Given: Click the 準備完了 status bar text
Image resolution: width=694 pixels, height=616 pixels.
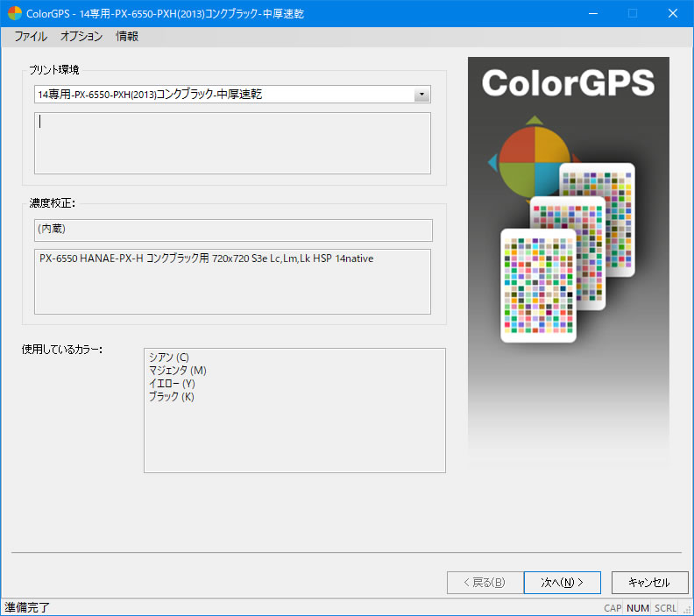Looking at the screenshot, I should pos(27,607).
